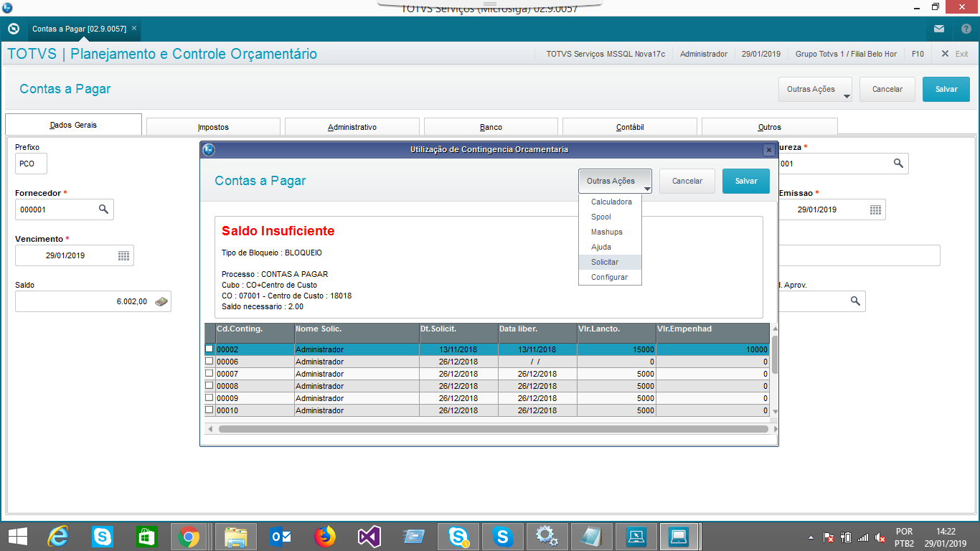
Task: Click the TOTVS logo icon at top left
Action: tap(13, 29)
